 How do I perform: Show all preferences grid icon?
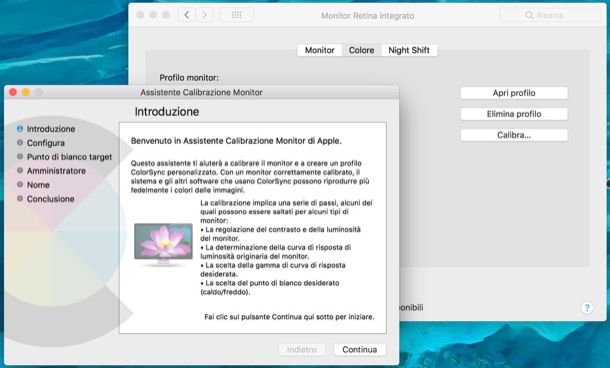click(x=237, y=15)
